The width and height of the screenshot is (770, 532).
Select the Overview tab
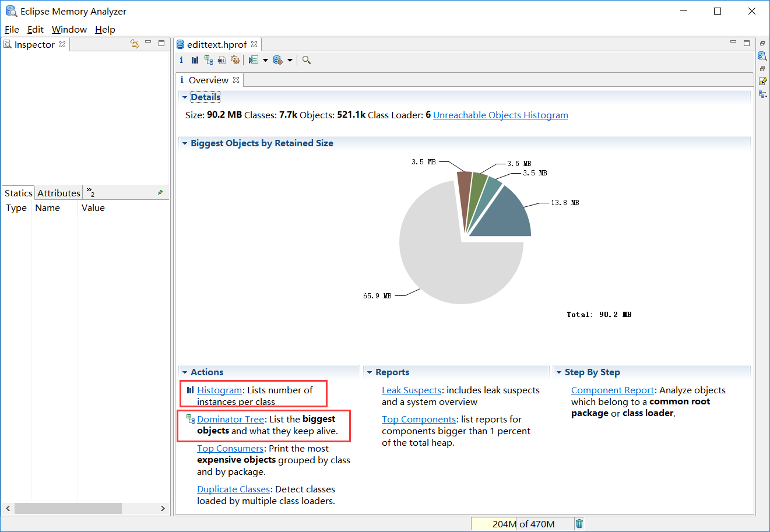[x=209, y=80]
